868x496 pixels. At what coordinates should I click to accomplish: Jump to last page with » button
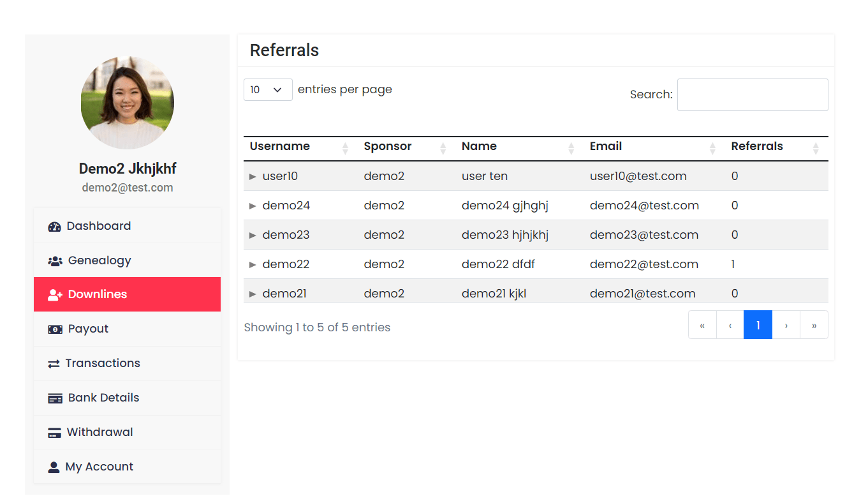coord(814,325)
